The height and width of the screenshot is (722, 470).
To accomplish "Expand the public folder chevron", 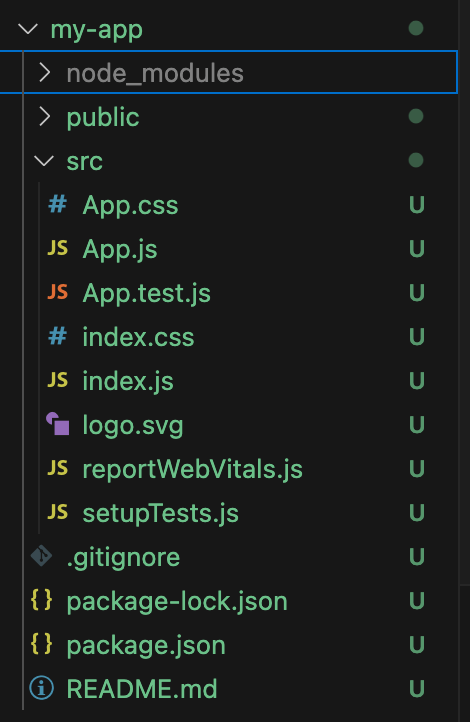I will pyautogui.click(x=45, y=116).
